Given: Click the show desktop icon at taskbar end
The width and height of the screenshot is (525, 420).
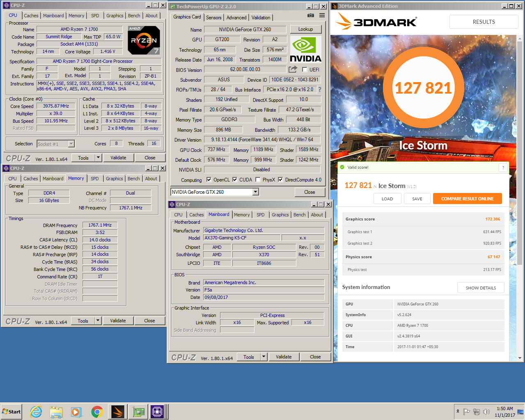Looking at the screenshot, I should (x=520, y=411).
